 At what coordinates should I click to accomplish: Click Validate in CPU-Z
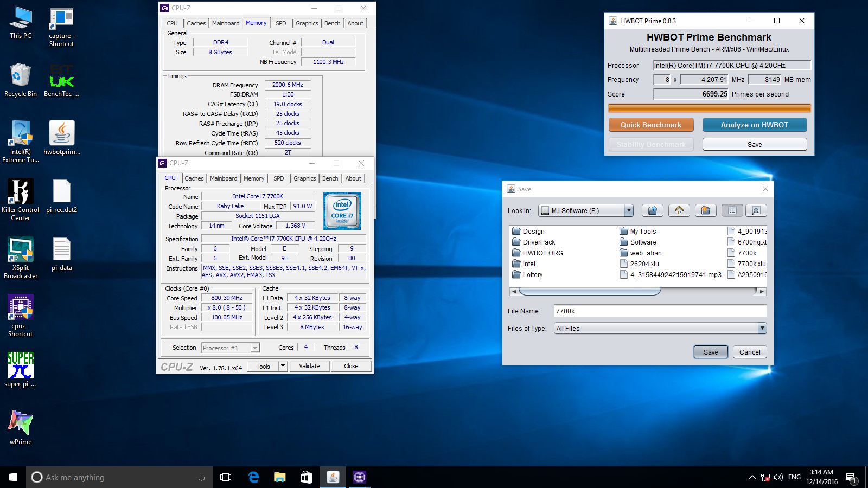(309, 366)
